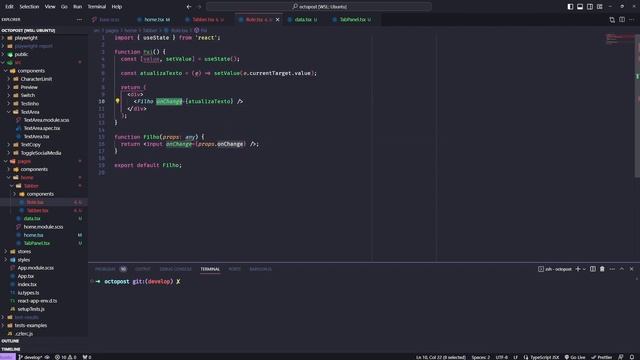Viewport: 640px width, 360px height.
Task: Open the compare changes icon in editor toolbar
Action: 612,20
